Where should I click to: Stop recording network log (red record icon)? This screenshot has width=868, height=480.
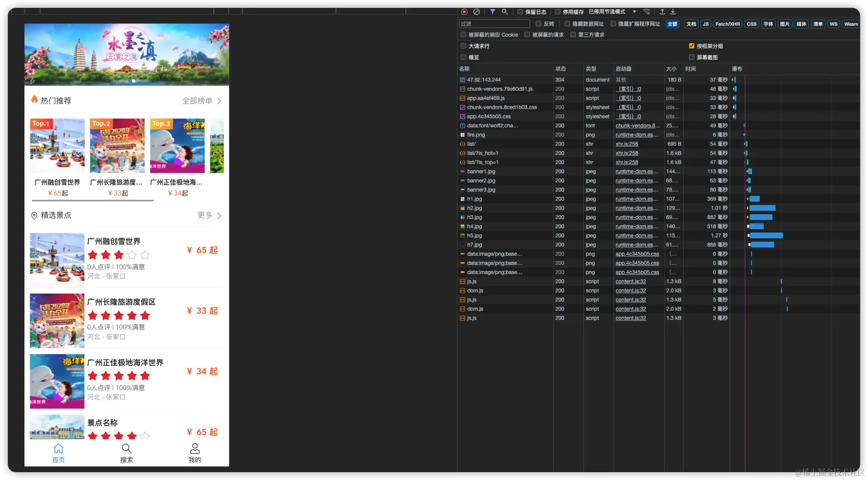tap(464, 12)
